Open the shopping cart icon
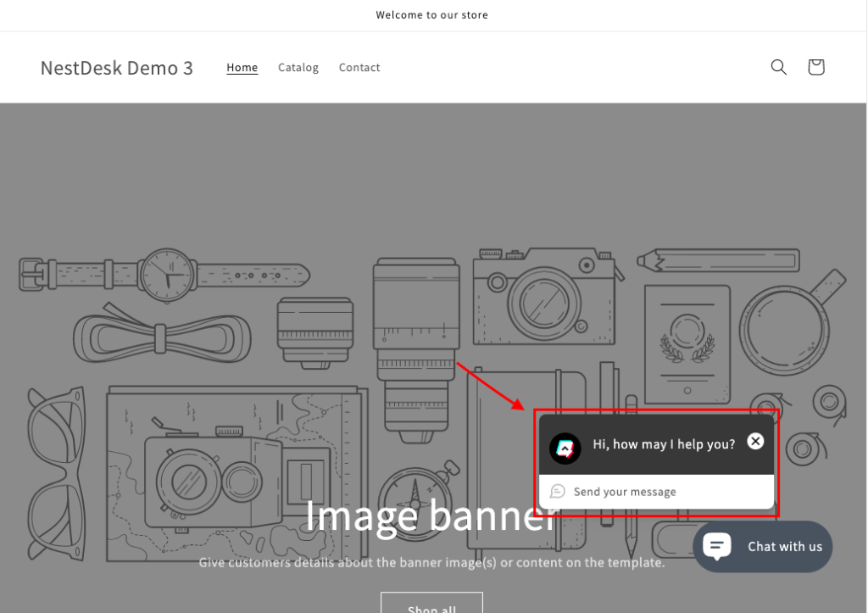Image resolution: width=868 pixels, height=613 pixels. [x=816, y=67]
